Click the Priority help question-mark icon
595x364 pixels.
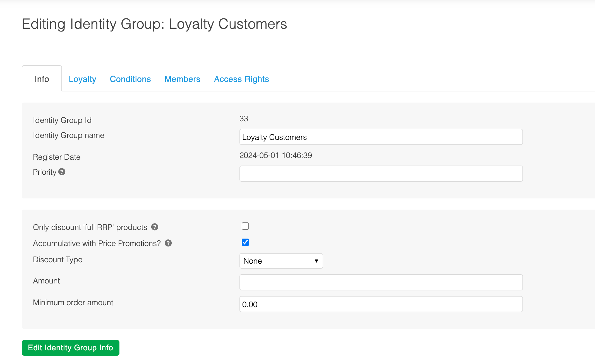click(62, 172)
